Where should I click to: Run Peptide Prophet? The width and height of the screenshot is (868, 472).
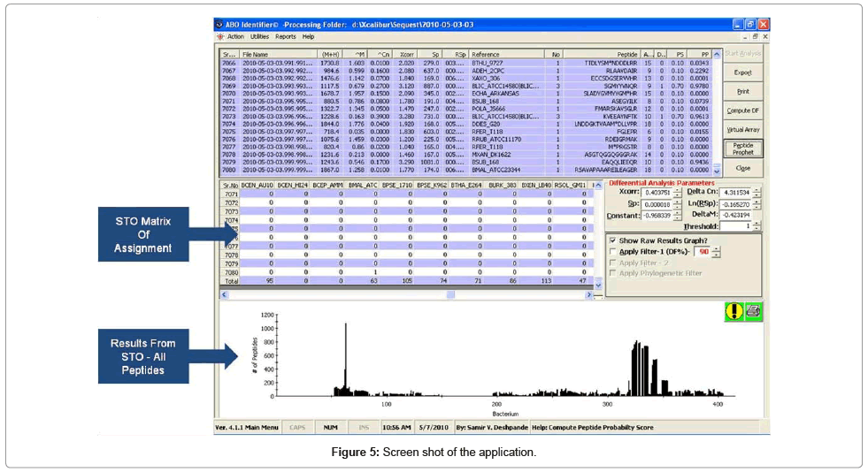pyautogui.click(x=743, y=148)
